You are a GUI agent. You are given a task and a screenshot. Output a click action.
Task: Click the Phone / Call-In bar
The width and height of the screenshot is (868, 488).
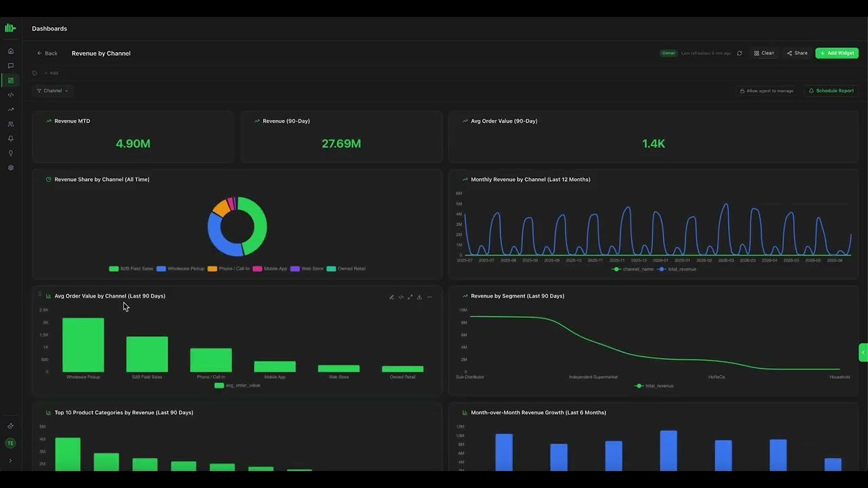pyautogui.click(x=211, y=361)
